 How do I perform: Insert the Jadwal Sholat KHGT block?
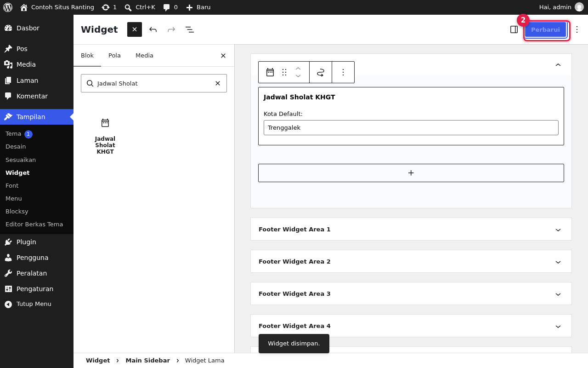coord(105,136)
